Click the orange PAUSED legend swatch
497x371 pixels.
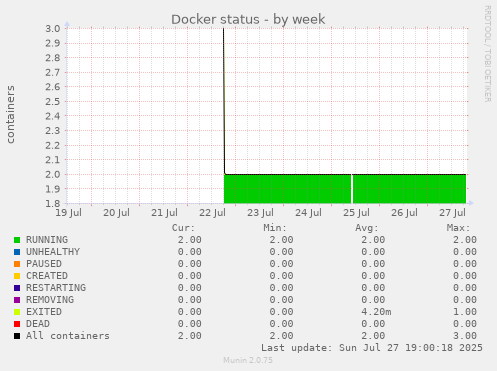17,264
